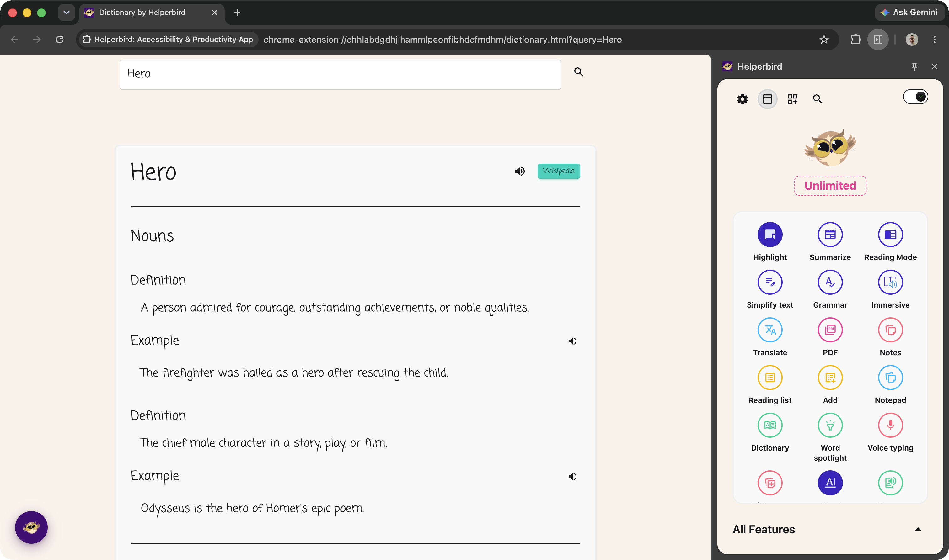Collapse the All Features section
Image resolution: width=949 pixels, height=560 pixels.
(x=918, y=530)
